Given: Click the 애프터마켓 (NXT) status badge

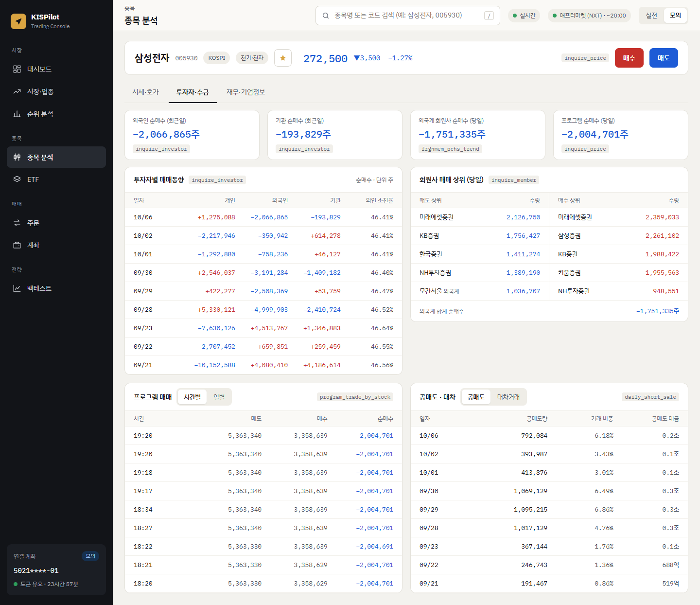Looking at the screenshot, I should click(589, 16).
